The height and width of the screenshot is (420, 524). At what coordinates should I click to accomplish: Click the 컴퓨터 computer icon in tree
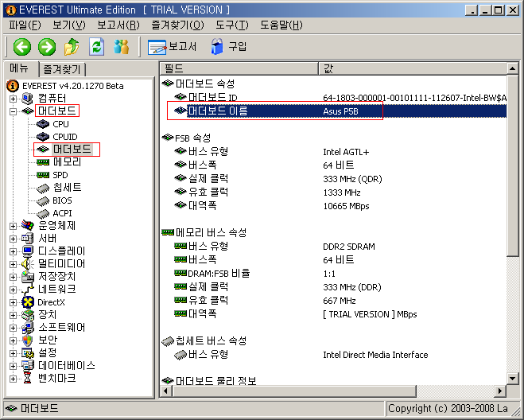27,99
